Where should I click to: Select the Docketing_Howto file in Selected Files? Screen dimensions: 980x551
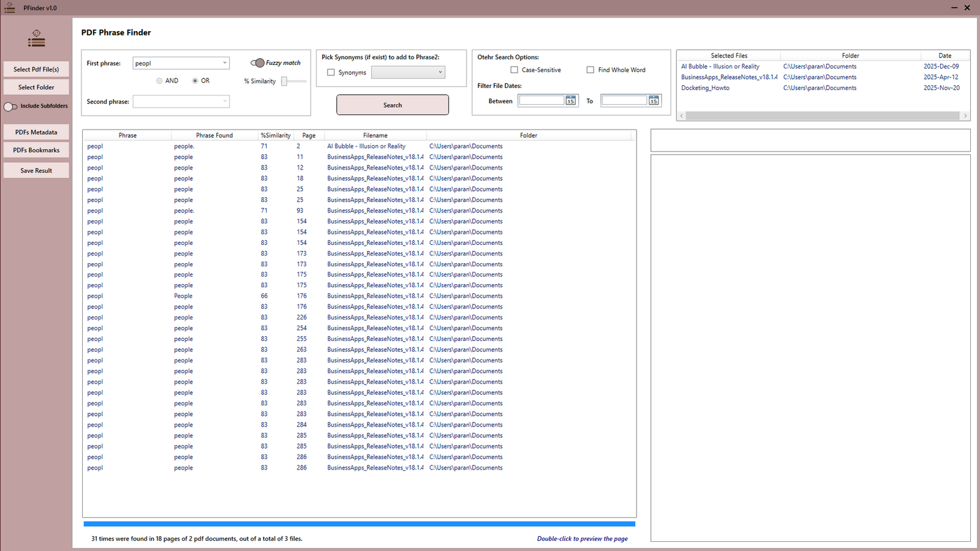pyautogui.click(x=705, y=88)
